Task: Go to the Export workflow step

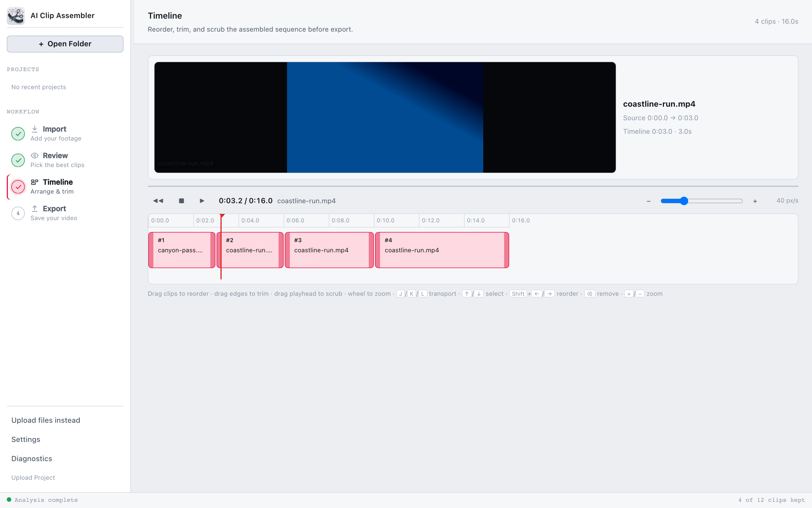Action: pos(65,213)
